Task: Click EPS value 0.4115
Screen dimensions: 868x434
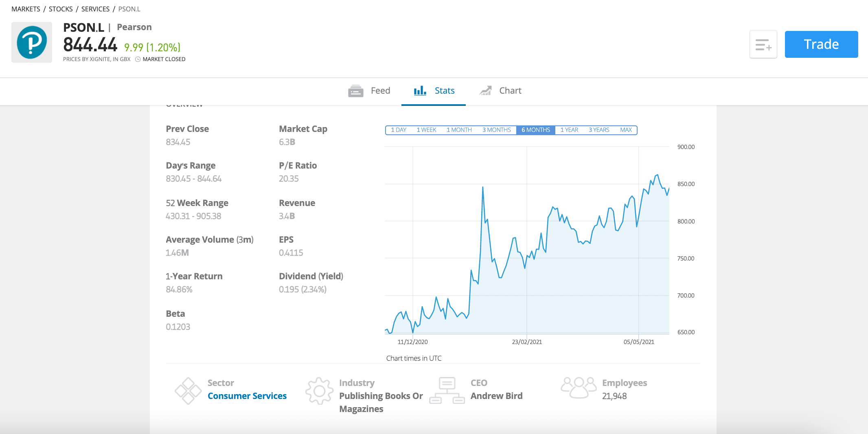Action: pos(291,253)
